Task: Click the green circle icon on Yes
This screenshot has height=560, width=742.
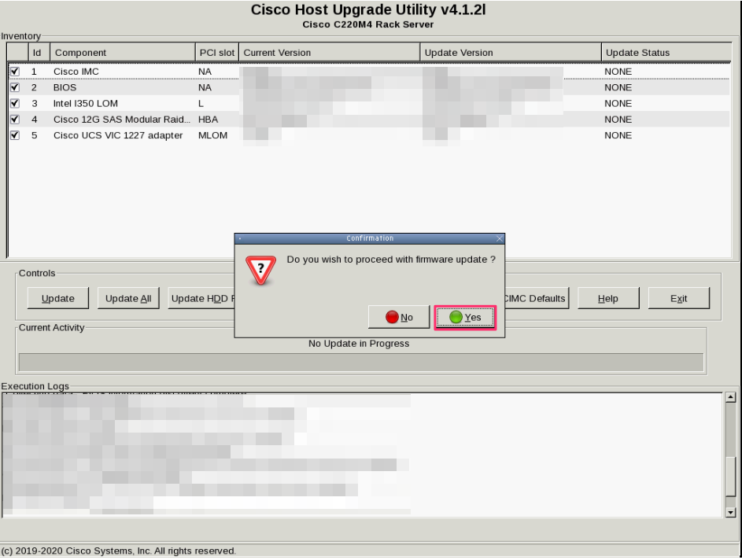Action: point(456,318)
